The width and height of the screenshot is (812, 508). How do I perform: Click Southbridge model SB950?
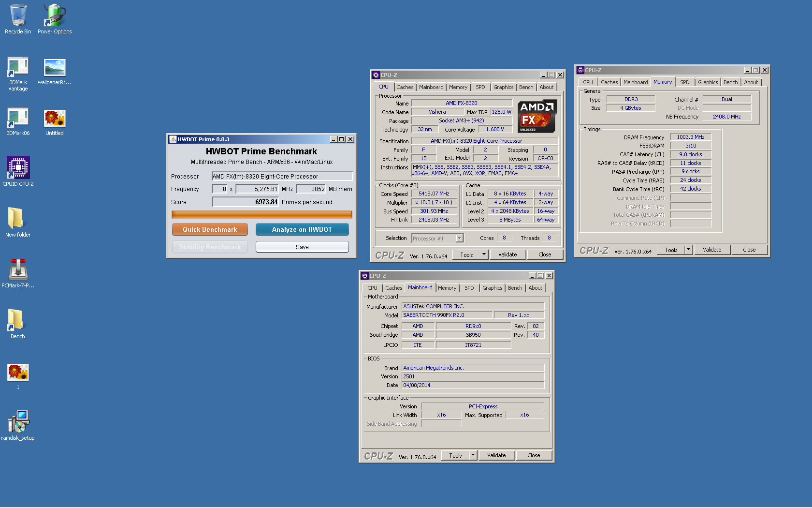point(473,335)
